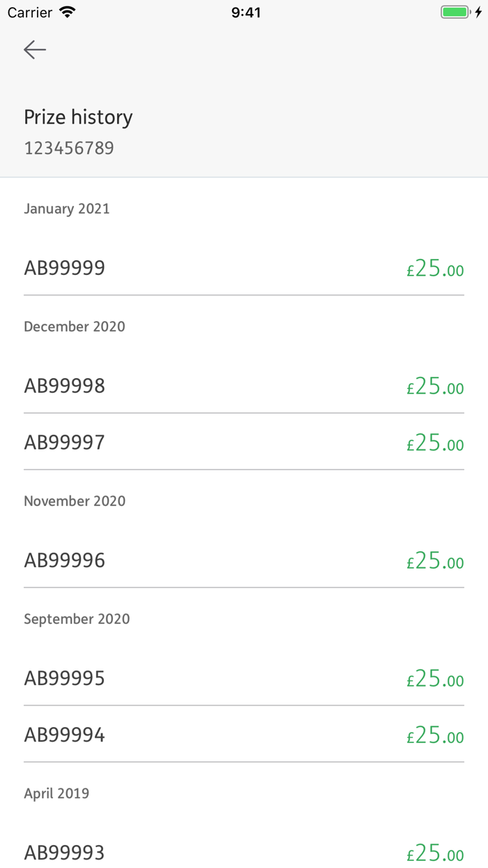Tap the Wi-Fi status icon
Viewport: 488px width, 868px height.
[x=68, y=13]
